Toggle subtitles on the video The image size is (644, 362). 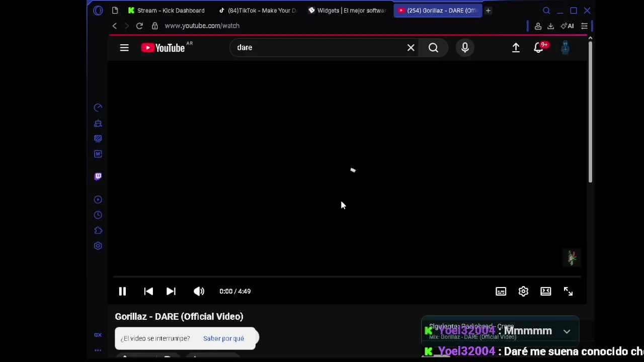coord(501,291)
